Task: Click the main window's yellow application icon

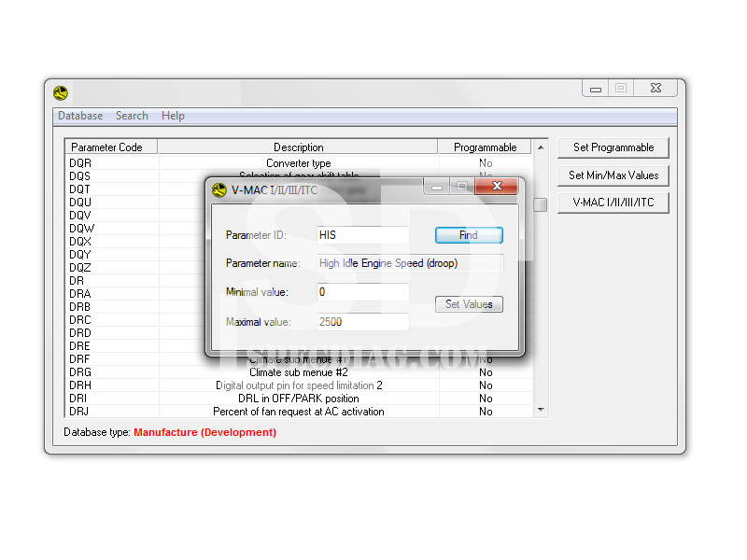Action: click(61, 93)
